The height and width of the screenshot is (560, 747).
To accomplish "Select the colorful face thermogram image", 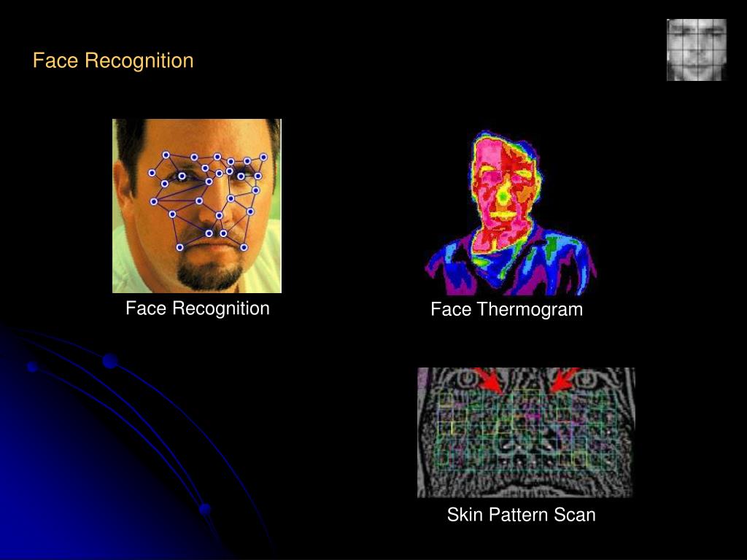I will click(x=510, y=212).
